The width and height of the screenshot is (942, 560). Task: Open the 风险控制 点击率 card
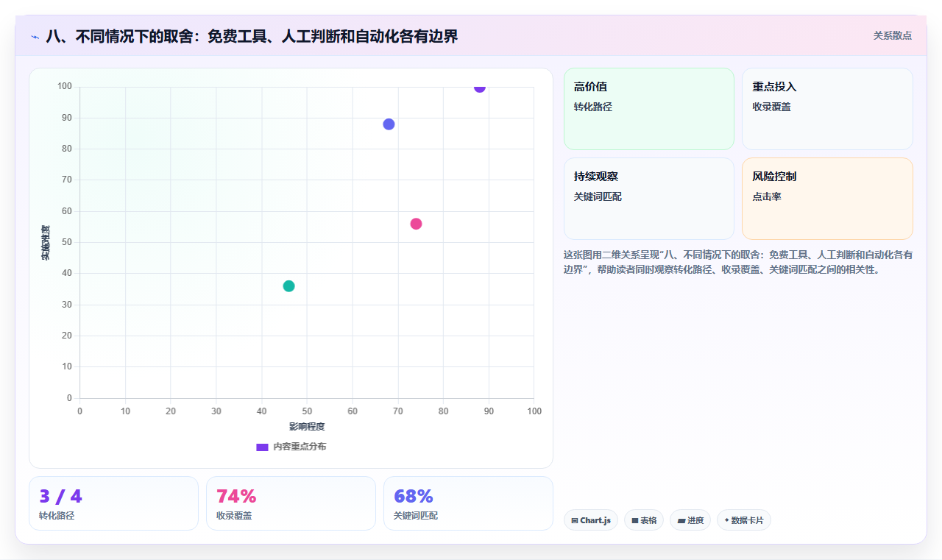tap(827, 199)
